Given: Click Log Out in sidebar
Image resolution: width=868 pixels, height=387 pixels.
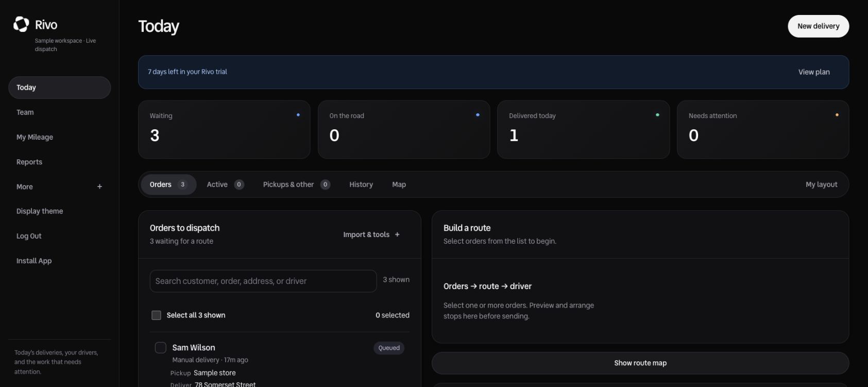Looking at the screenshot, I should [59, 236].
